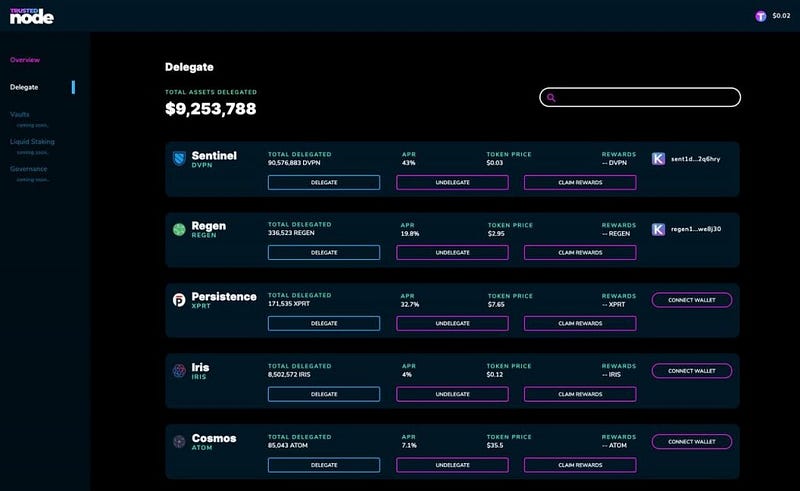800x491 pixels.
Task: Click the $0.12 Iris token price
Action: coord(494,375)
